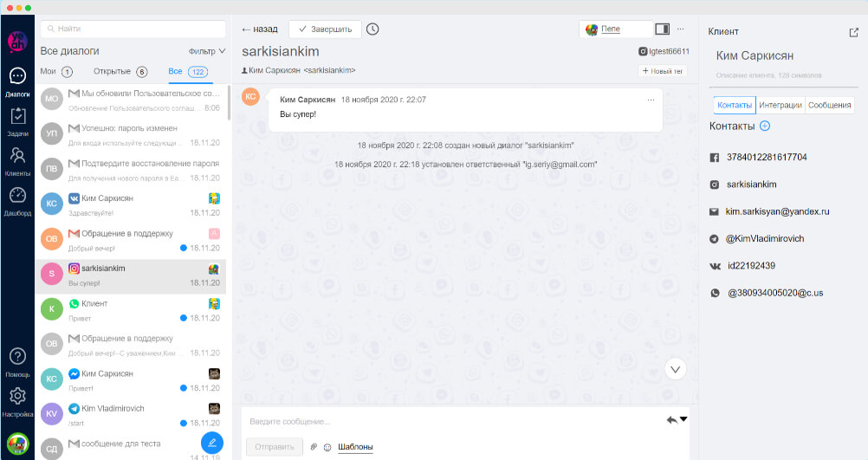This screenshot has height=460, width=868.
Task: Click the Новый тег button
Action: pos(663,71)
